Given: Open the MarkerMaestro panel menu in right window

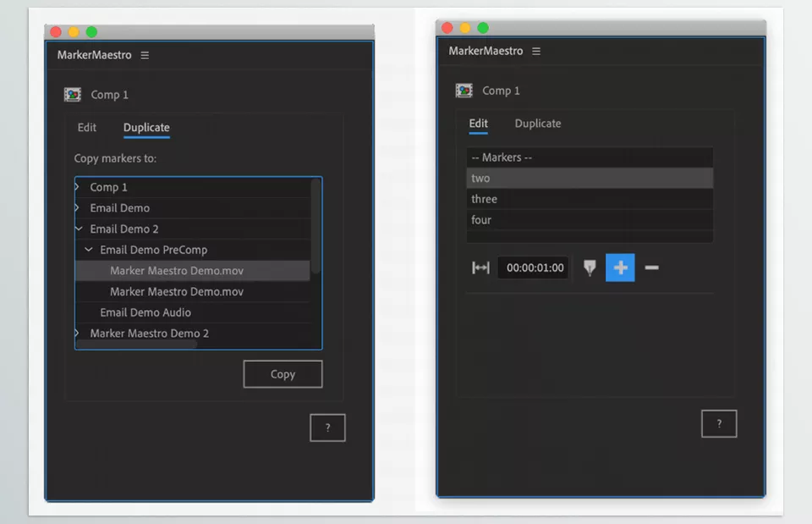Looking at the screenshot, I should tap(536, 52).
